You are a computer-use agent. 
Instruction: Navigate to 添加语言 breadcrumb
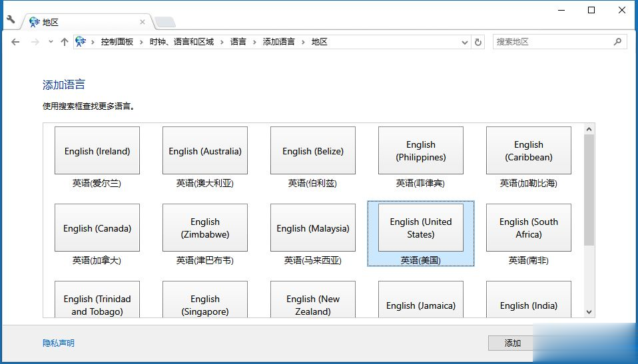pyautogui.click(x=279, y=42)
